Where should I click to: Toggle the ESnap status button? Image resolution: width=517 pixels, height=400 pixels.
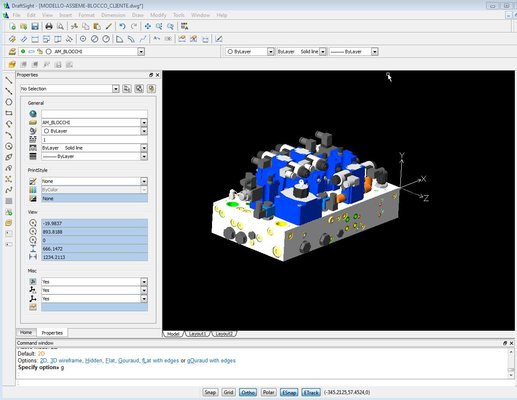(289, 392)
